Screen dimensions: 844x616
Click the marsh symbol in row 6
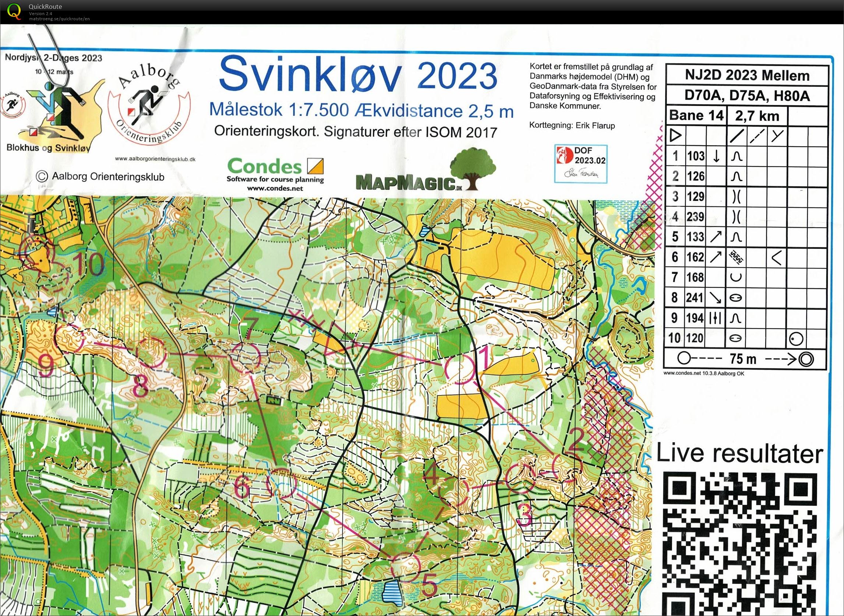click(x=736, y=257)
